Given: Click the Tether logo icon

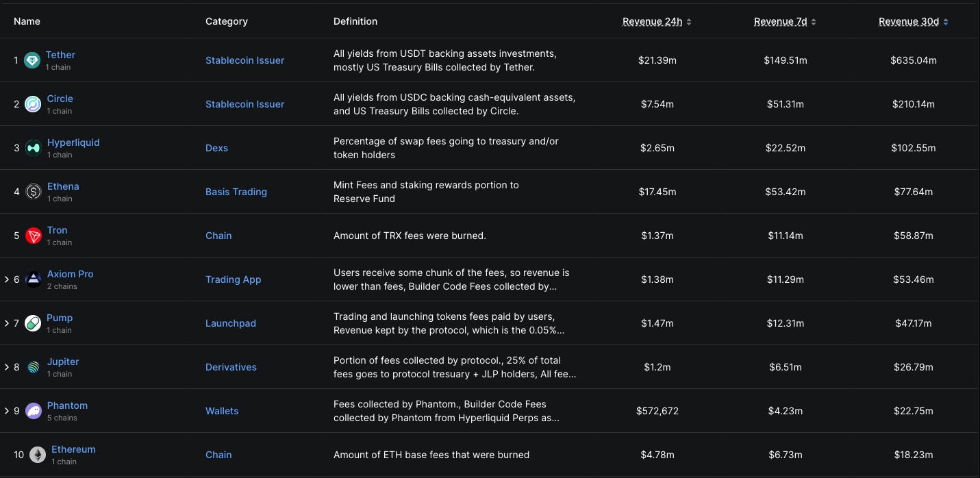Looking at the screenshot, I should tap(32, 60).
